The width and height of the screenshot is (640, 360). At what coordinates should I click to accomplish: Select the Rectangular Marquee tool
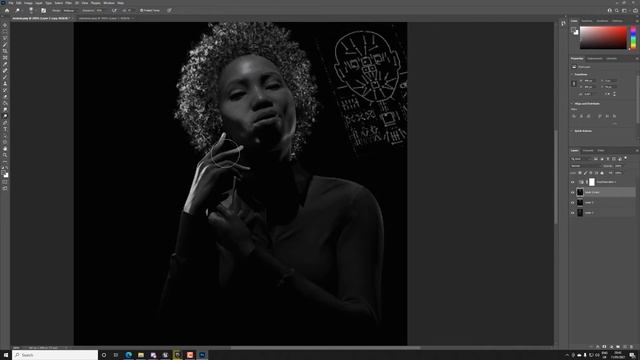(x=5, y=31)
